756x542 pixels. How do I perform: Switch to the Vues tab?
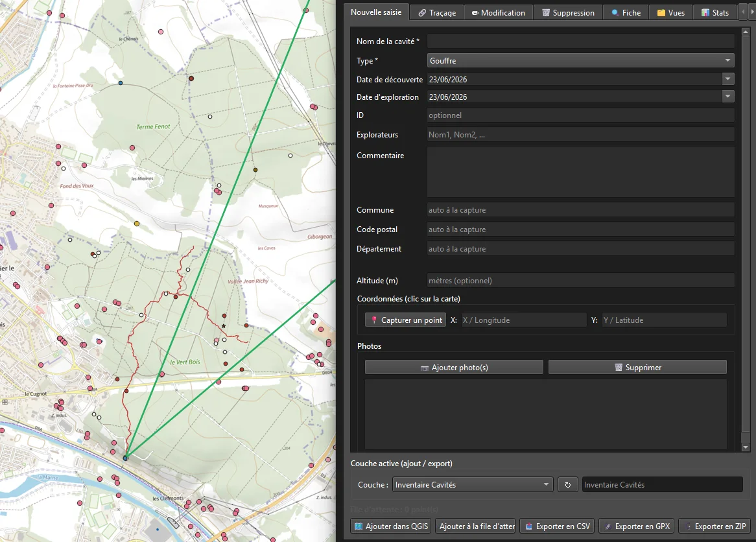pos(671,12)
